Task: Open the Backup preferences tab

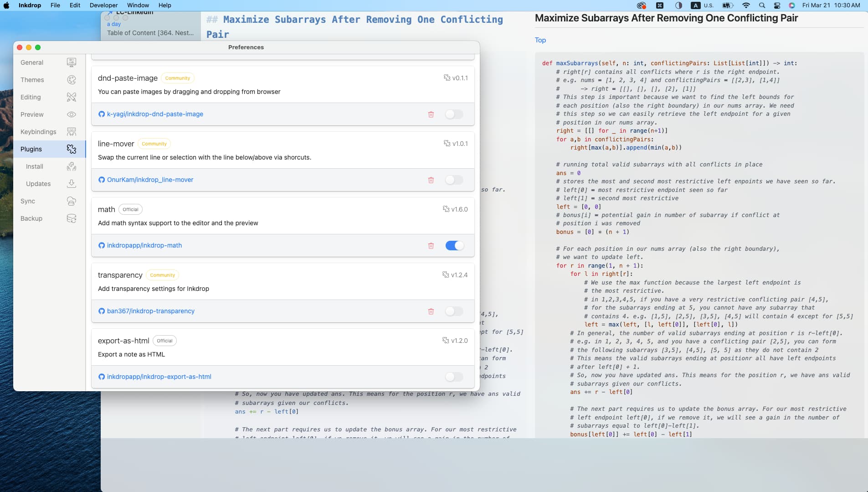Action: pyautogui.click(x=49, y=218)
